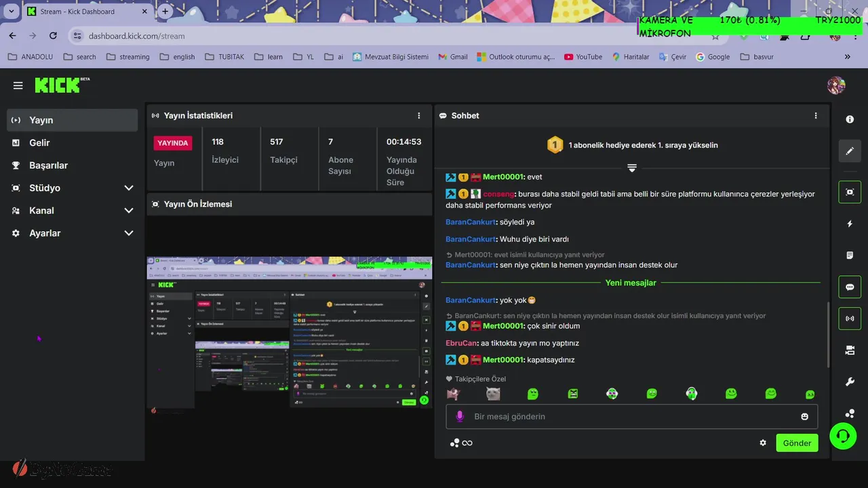
Task: View site information icon in address bar
Action: point(77,36)
